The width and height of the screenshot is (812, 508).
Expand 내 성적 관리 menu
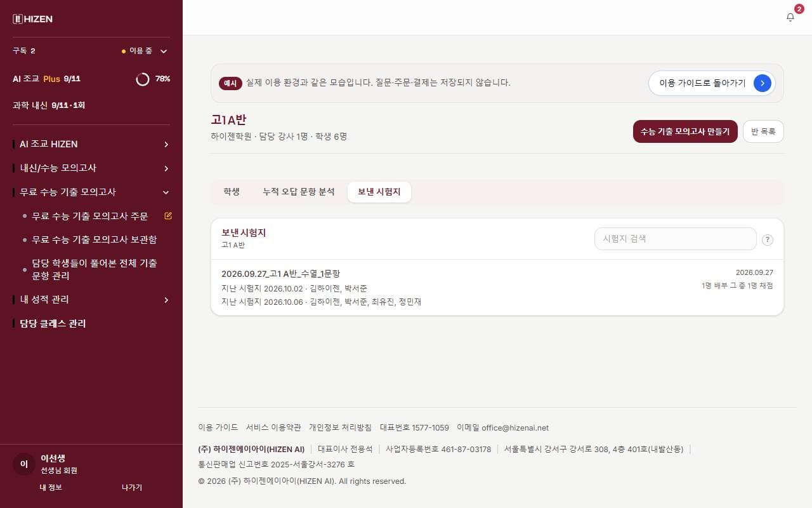point(91,299)
